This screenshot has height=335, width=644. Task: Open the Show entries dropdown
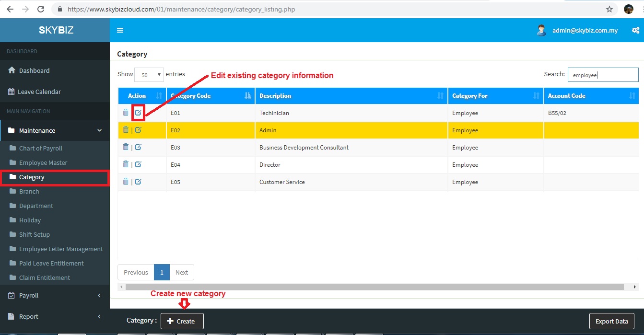(149, 75)
